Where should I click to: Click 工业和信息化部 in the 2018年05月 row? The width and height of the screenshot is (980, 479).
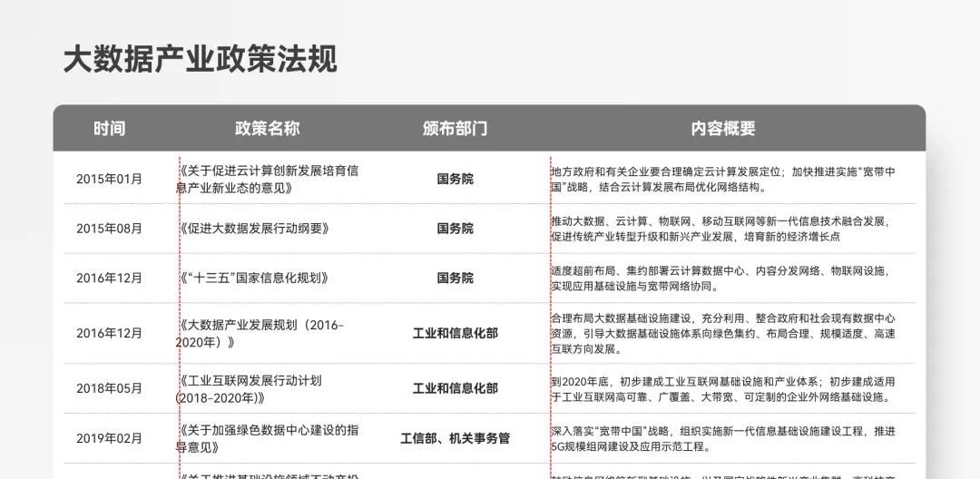point(455,388)
